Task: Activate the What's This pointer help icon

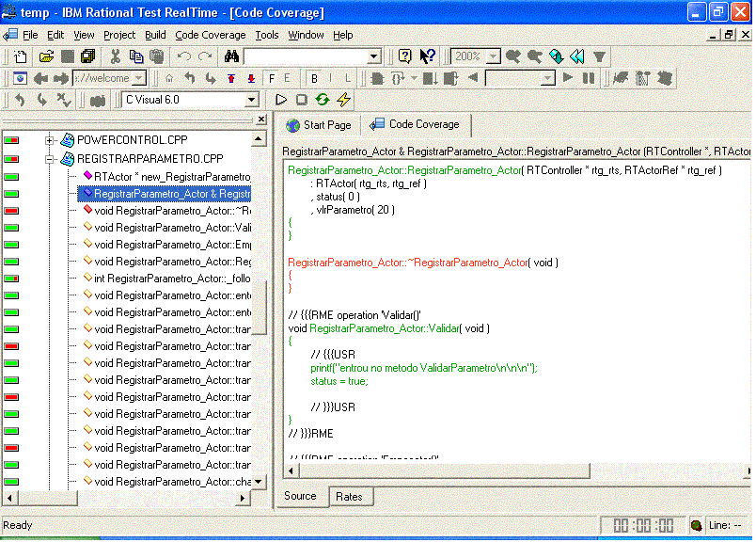Action: coord(427,56)
